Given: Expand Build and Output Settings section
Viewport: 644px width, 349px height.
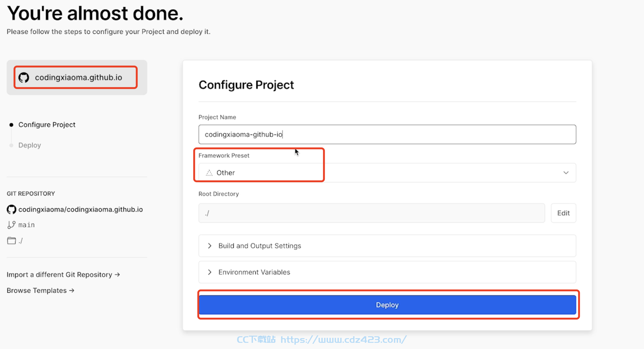Looking at the screenshot, I should [387, 246].
